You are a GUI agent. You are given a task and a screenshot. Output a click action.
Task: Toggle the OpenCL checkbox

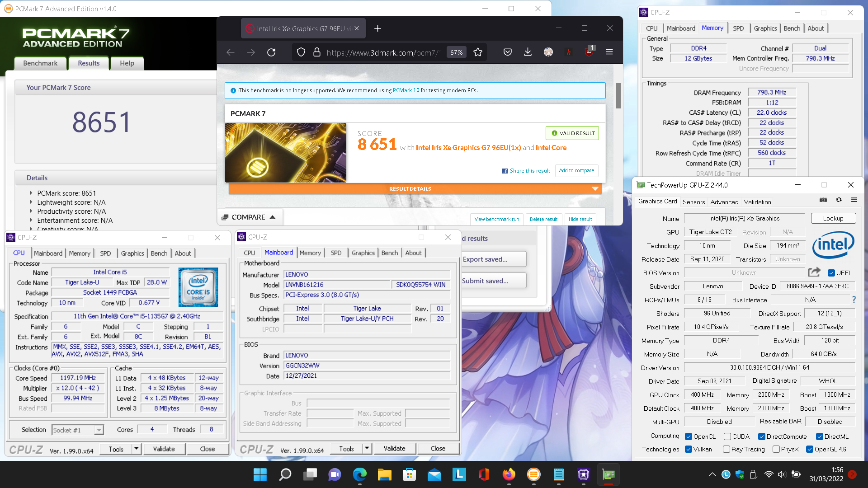(689, 436)
